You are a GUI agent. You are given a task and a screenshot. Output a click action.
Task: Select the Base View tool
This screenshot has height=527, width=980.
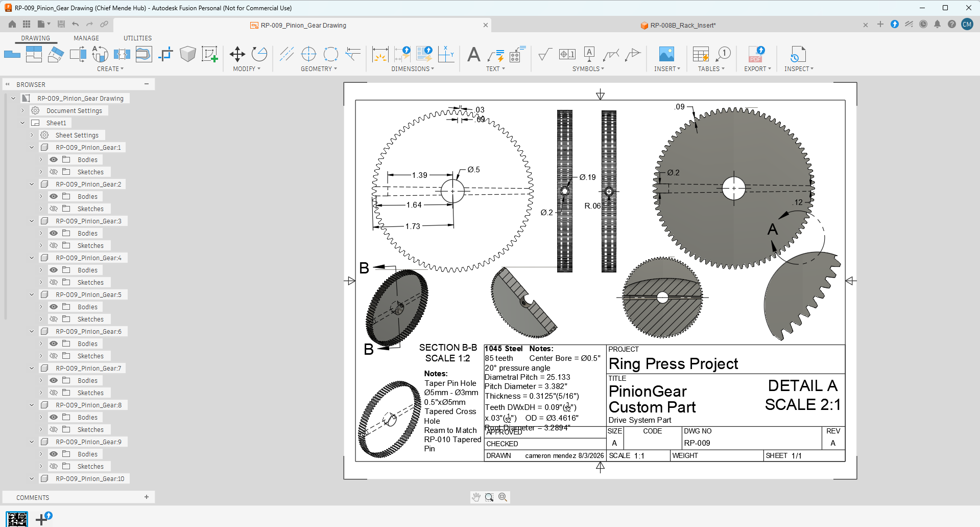coord(12,54)
